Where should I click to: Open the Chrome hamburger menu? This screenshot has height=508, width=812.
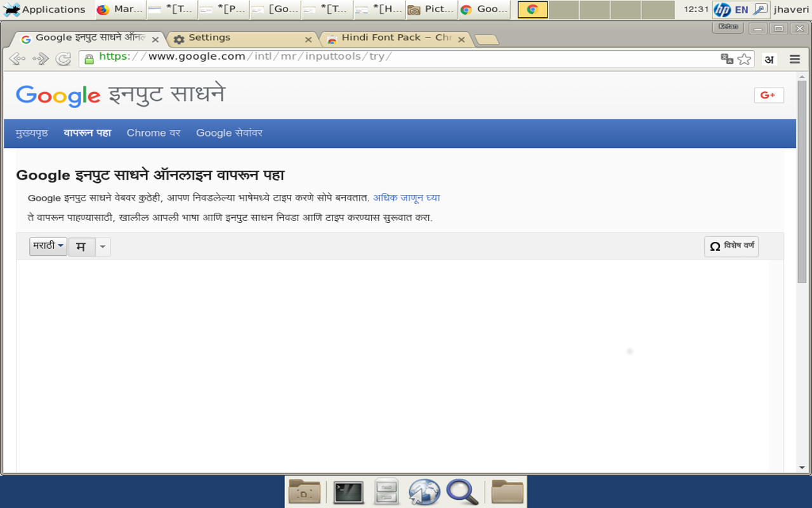795,59
